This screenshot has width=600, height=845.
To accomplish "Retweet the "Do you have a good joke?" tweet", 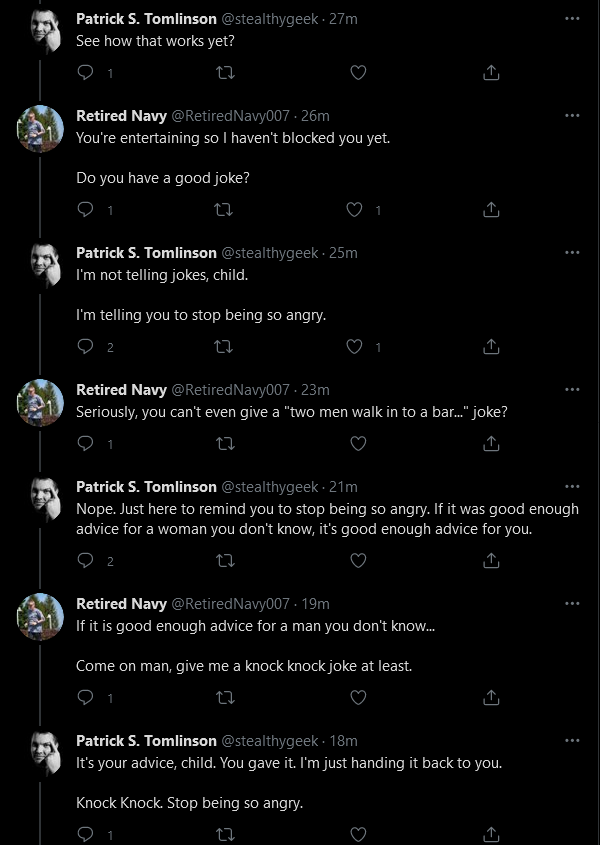I will pyautogui.click(x=224, y=209).
